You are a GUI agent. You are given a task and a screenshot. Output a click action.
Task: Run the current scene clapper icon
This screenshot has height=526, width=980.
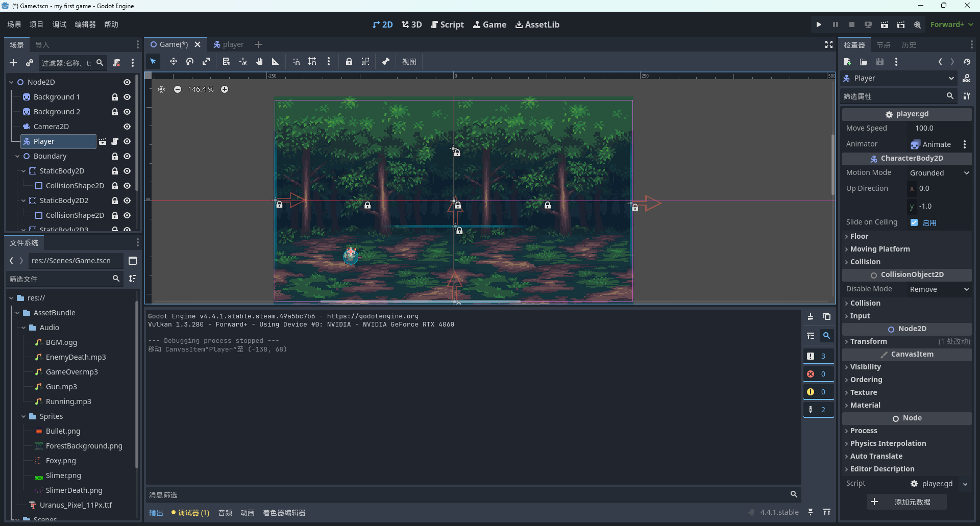click(885, 24)
